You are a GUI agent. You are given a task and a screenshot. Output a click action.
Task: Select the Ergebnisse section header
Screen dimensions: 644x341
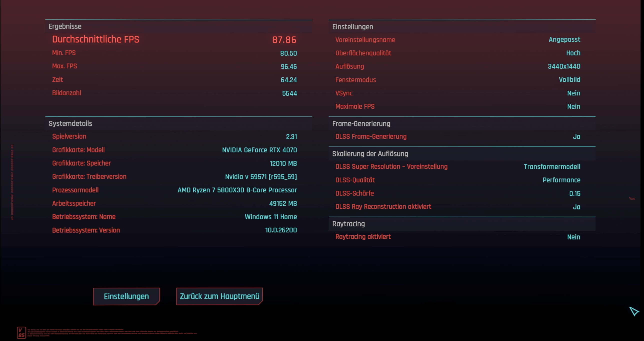click(x=65, y=27)
